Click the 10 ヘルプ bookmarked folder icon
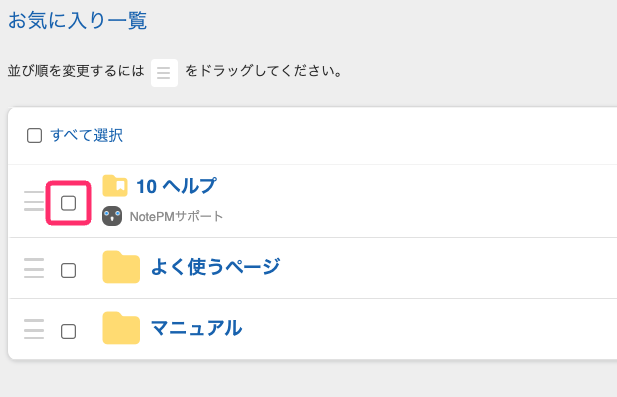617x397 pixels. pyautogui.click(x=115, y=186)
